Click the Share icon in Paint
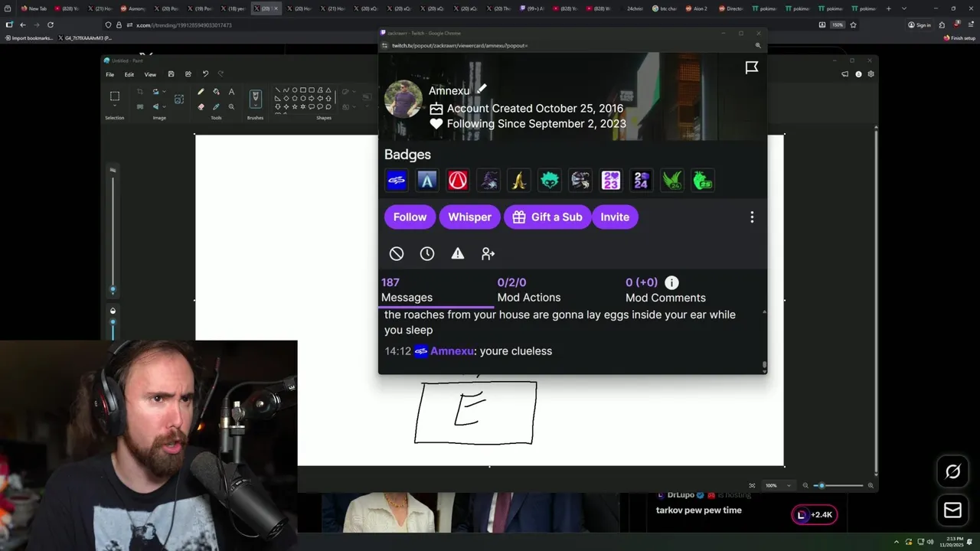Viewport: 980px width, 551px height. coord(188,74)
